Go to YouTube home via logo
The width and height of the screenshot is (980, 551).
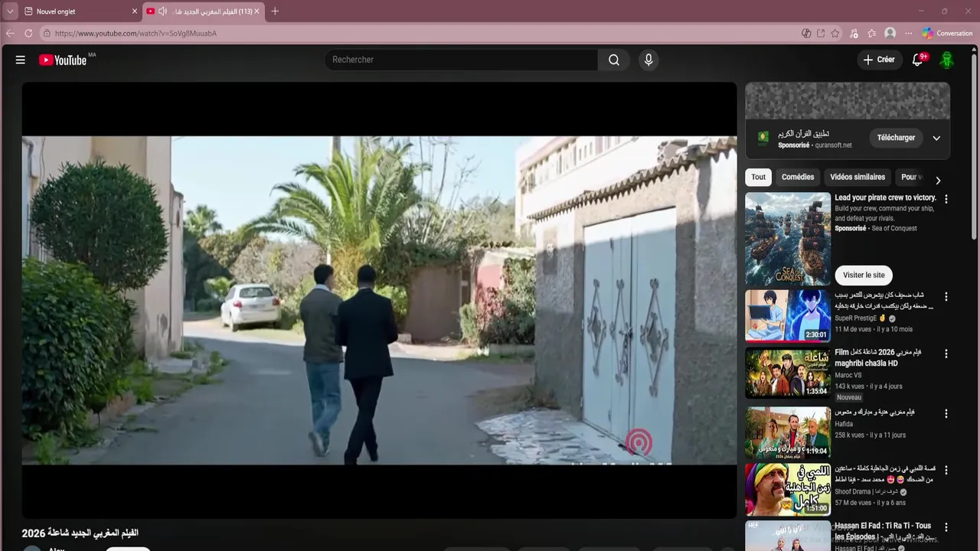(63, 60)
